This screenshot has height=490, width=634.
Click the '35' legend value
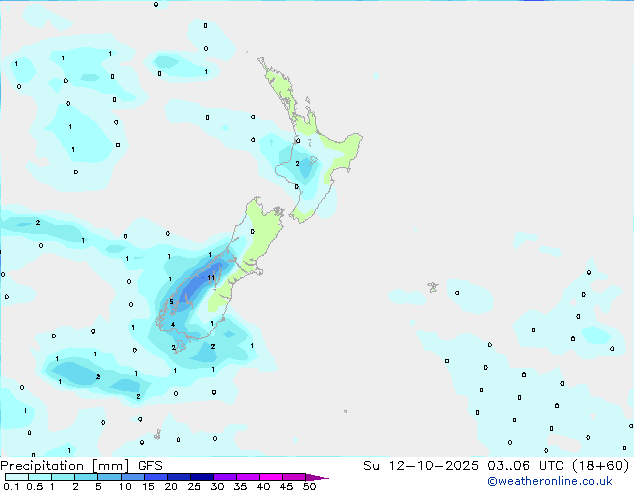pos(240,486)
